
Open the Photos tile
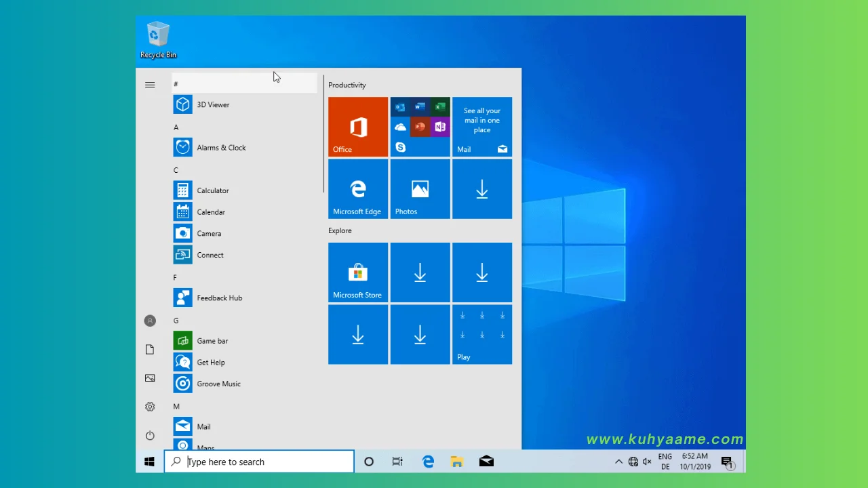pos(420,189)
